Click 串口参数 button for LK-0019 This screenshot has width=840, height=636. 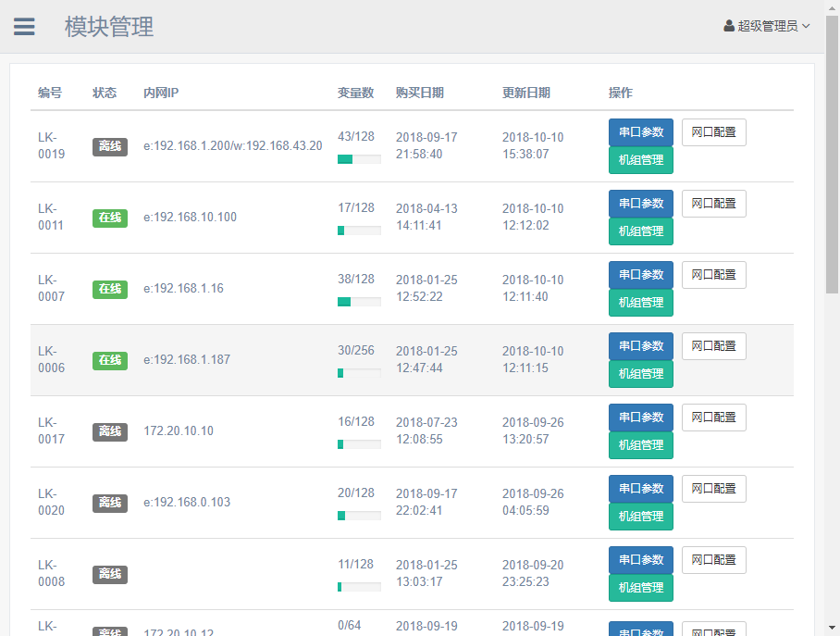(640, 132)
